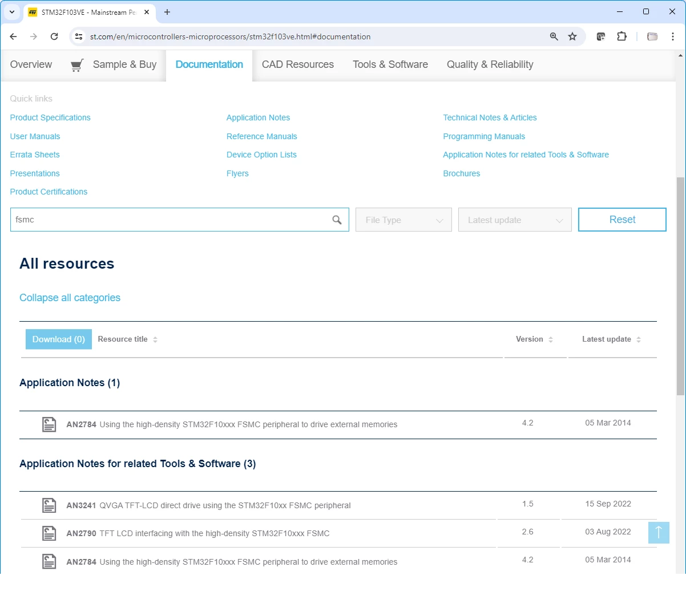Image resolution: width=686 pixels, height=616 pixels.
Task: Click browser forward arrow
Action: (x=34, y=37)
